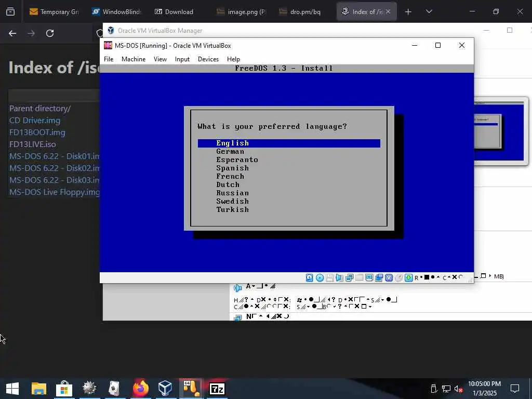Click the MS-DOS Live Floppy.img link
This screenshot has height=399, width=532.
54,192
